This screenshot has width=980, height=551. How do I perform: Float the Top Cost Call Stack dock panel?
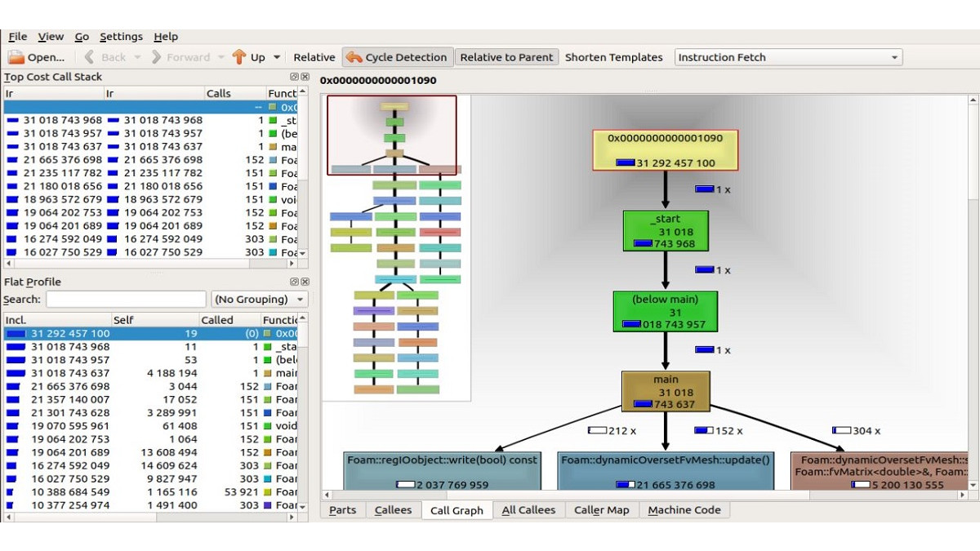coord(295,77)
